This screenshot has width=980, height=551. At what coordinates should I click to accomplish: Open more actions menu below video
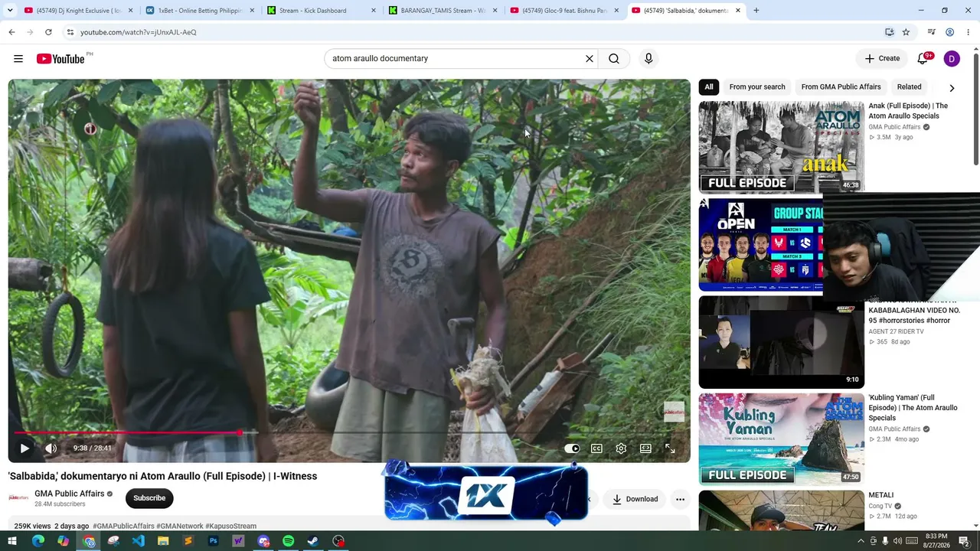tap(680, 499)
